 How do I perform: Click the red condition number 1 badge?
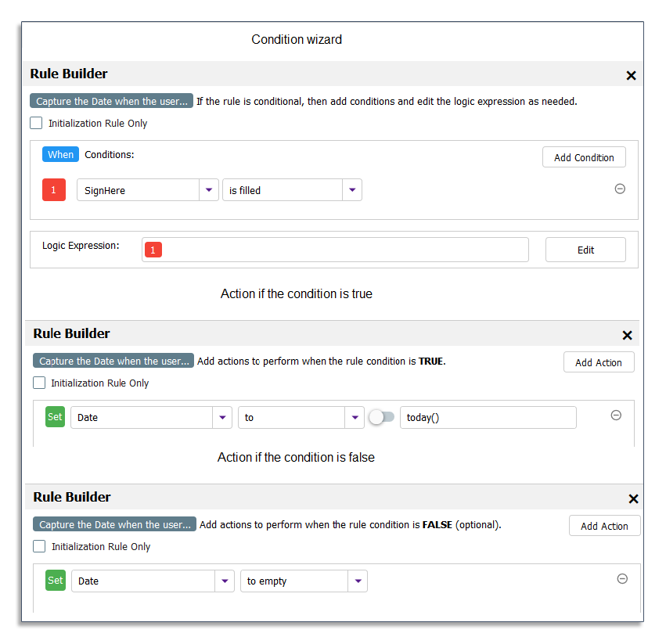point(54,190)
